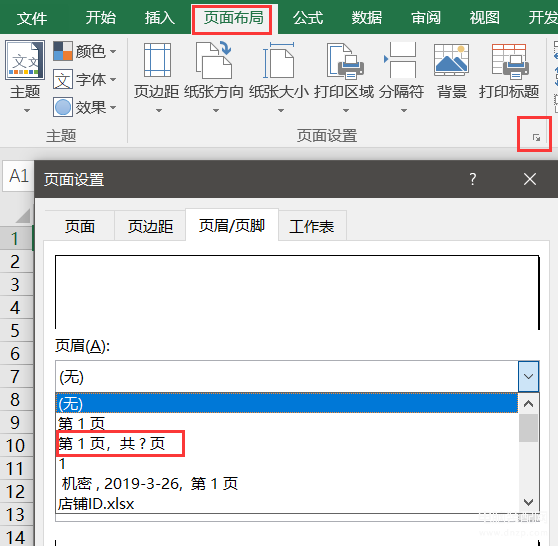Open the 页面 tab in the dialog

[80, 226]
